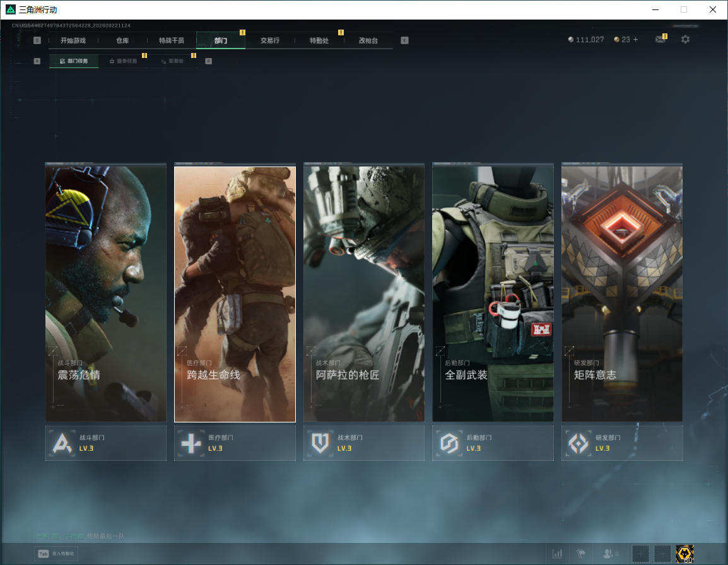Image resolution: width=728 pixels, height=565 pixels.
Task: Click the second empty squad slot plus
Action: coord(662,554)
